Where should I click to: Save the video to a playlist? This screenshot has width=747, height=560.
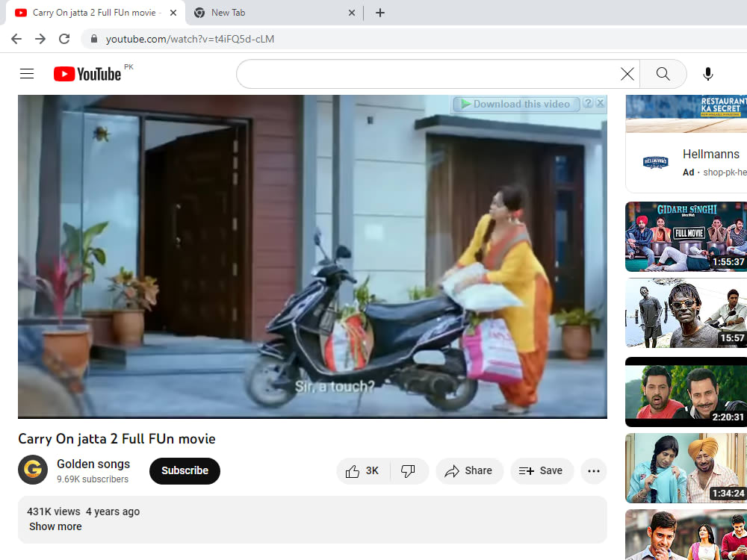[x=542, y=471]
